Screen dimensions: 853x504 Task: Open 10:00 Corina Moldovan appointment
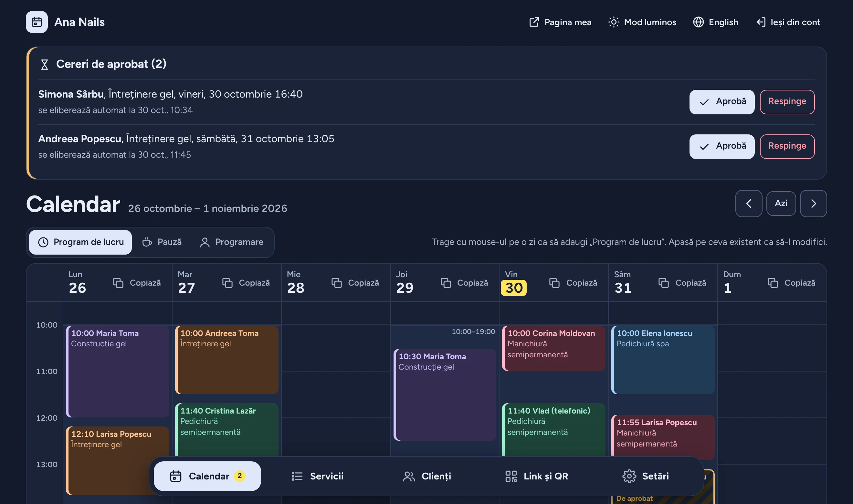click(x=554, y=348)
